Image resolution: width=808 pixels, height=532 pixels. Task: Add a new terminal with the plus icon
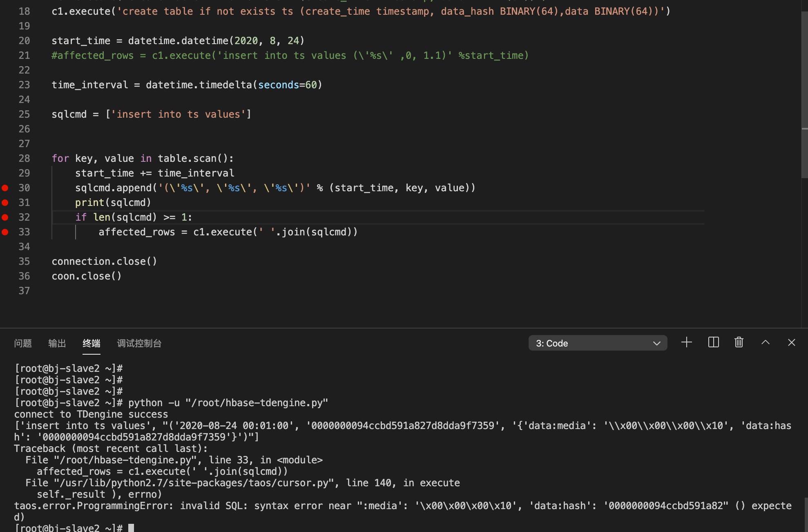pyautogui.click(x=687, y=342)
